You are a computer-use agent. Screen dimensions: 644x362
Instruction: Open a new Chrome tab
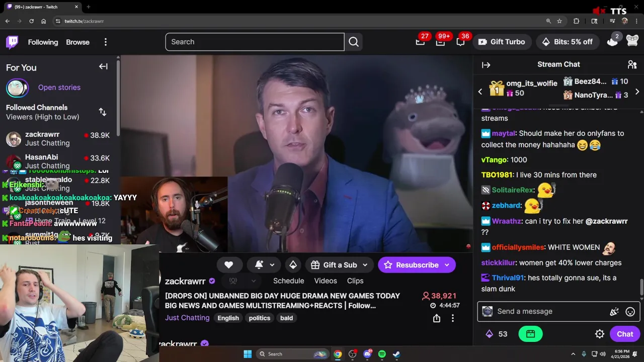pyautogui.click(x=88, y=7)
